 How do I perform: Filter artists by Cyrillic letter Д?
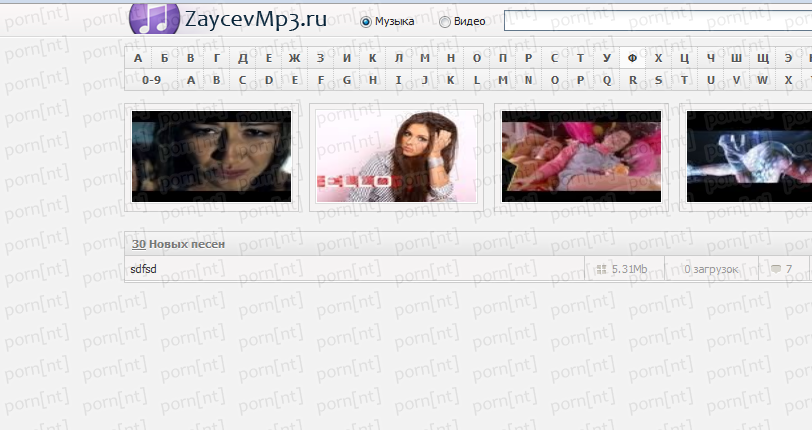click(242, 58)
